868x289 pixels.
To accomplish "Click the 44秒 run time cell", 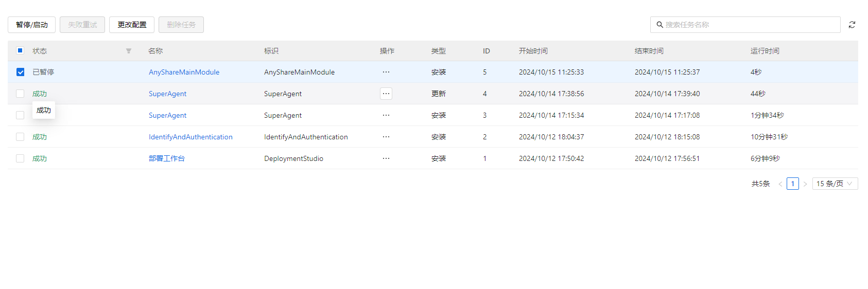I will pyautogui.click(x=758, y=94).
